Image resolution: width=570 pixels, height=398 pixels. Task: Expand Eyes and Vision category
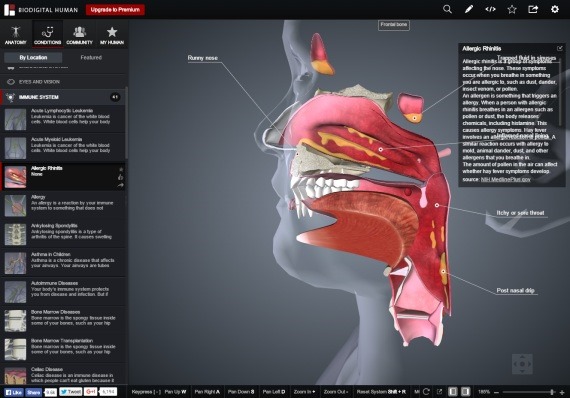(63, 82)
